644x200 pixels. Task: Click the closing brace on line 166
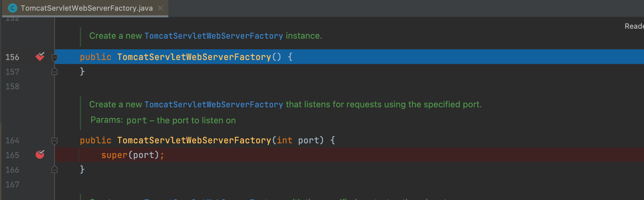pyautogui.click(x=82, y=169)
